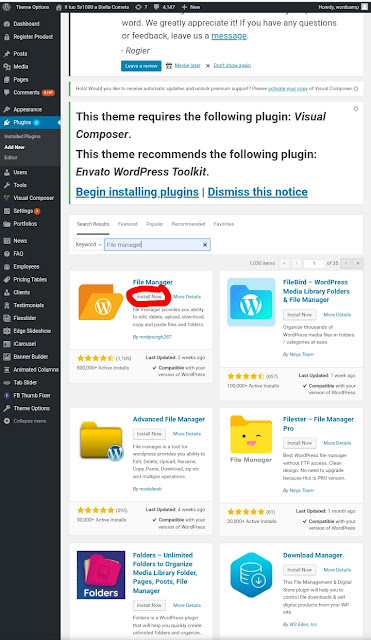
Task: Open Theme Options in the sidebar
Action: (30, 408)
